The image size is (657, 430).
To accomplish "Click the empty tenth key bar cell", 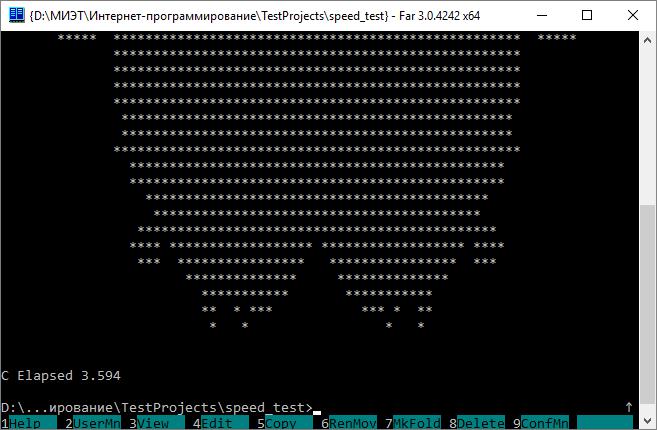I will point(605,423).
